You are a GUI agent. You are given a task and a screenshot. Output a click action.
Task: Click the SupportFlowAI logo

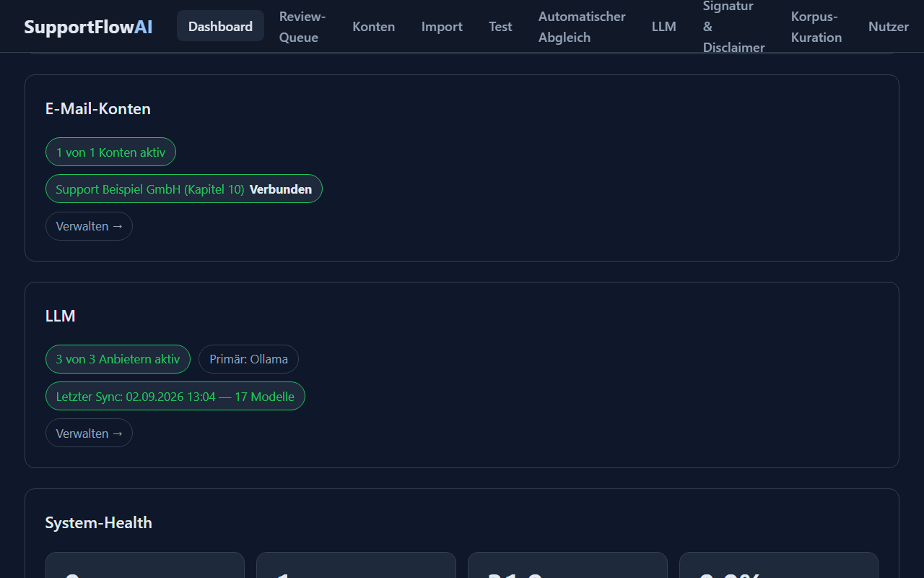click(88, 27)
